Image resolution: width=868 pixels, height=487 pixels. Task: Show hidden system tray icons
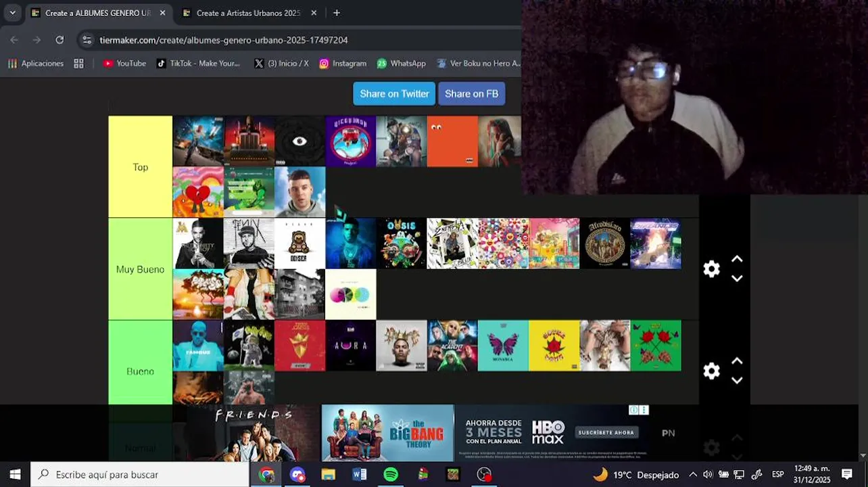693,474
